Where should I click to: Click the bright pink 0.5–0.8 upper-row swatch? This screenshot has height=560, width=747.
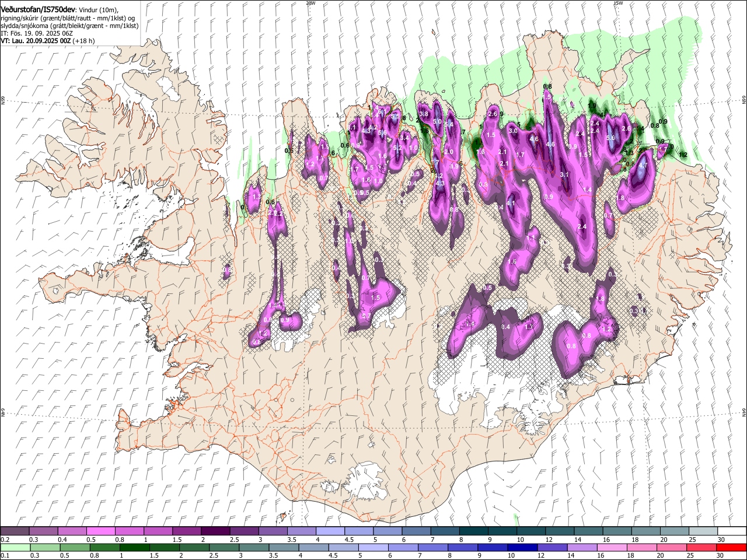click(x=101, y=531)
